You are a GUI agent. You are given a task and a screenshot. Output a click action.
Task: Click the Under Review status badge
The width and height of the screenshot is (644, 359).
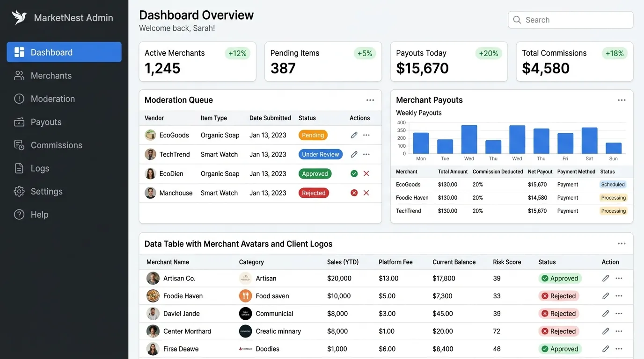[x=321, y=154]
